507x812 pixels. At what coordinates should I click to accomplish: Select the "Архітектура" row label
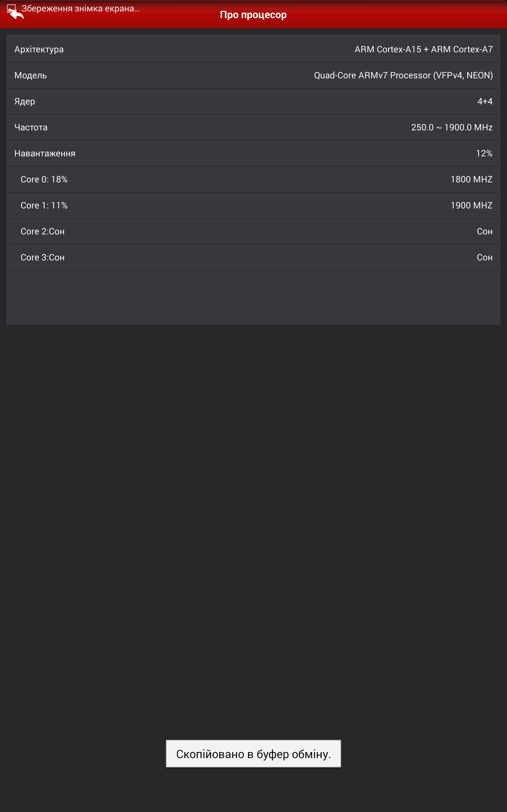point(39,49)
